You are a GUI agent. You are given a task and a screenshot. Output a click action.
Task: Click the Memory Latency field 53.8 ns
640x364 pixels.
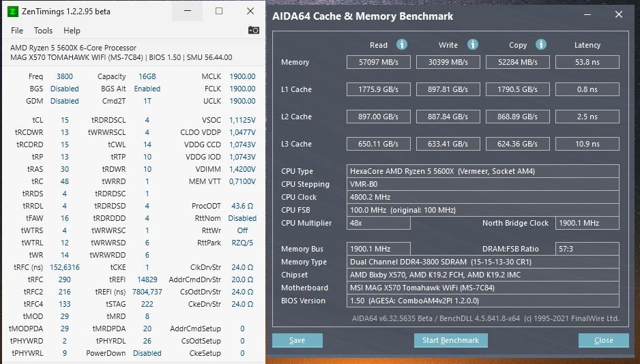tap(587, 62)
